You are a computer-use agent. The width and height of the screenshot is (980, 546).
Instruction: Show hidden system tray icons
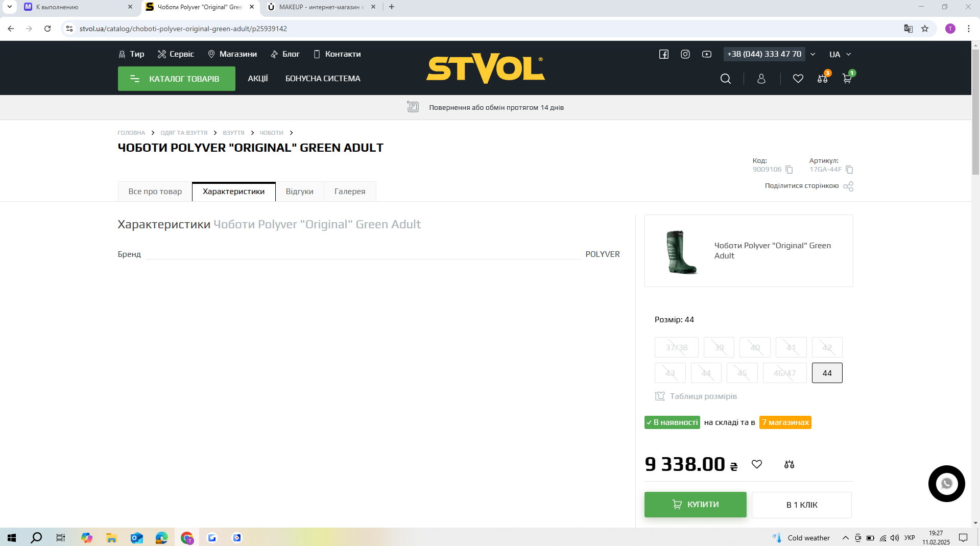point(846,538)
